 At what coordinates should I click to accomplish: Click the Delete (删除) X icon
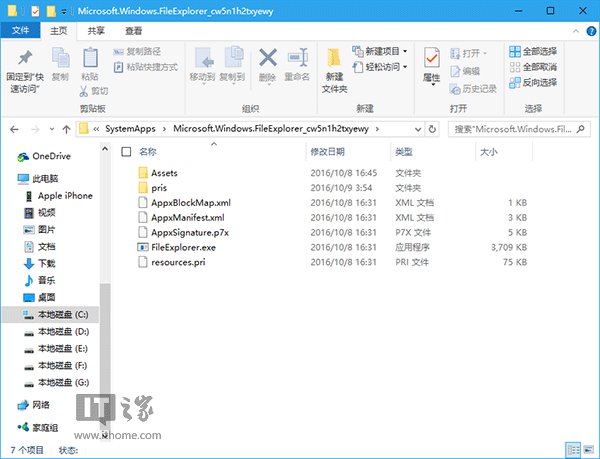tap(268, 57)
